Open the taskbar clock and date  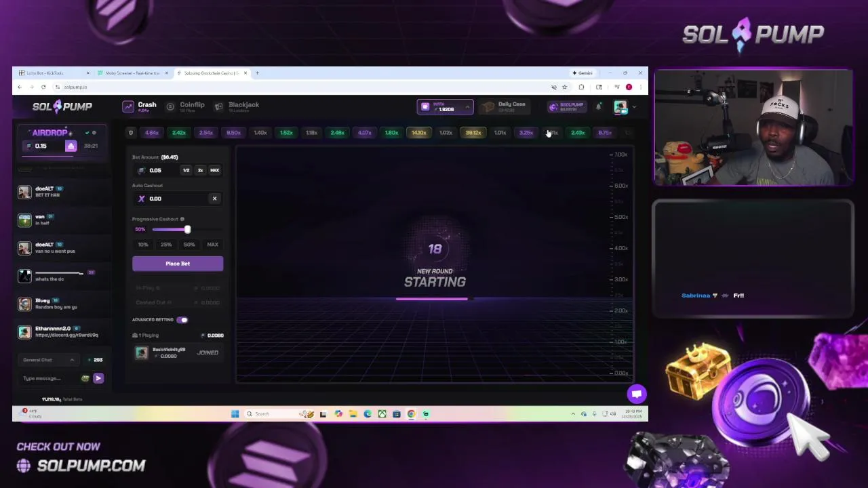633,413
